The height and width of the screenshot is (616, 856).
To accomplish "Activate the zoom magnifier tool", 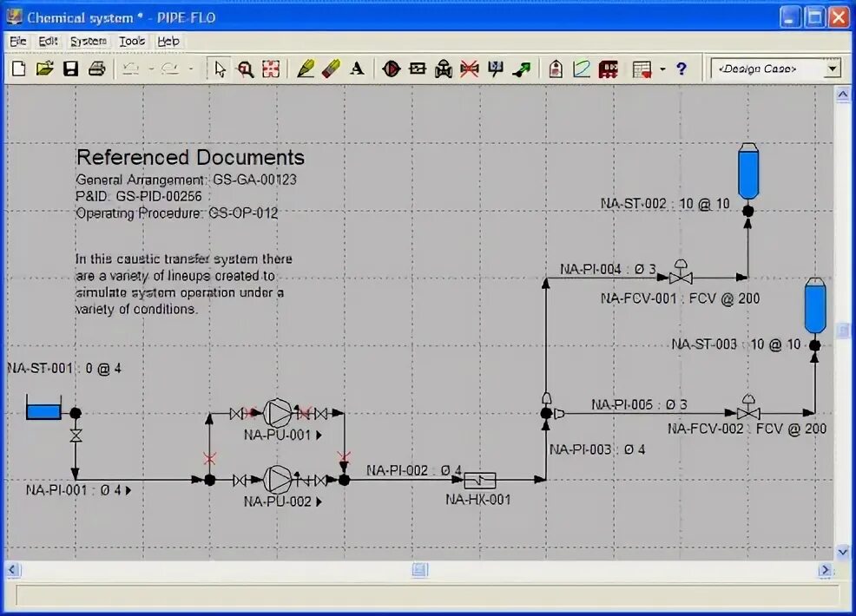I will (x=245, y=69).
